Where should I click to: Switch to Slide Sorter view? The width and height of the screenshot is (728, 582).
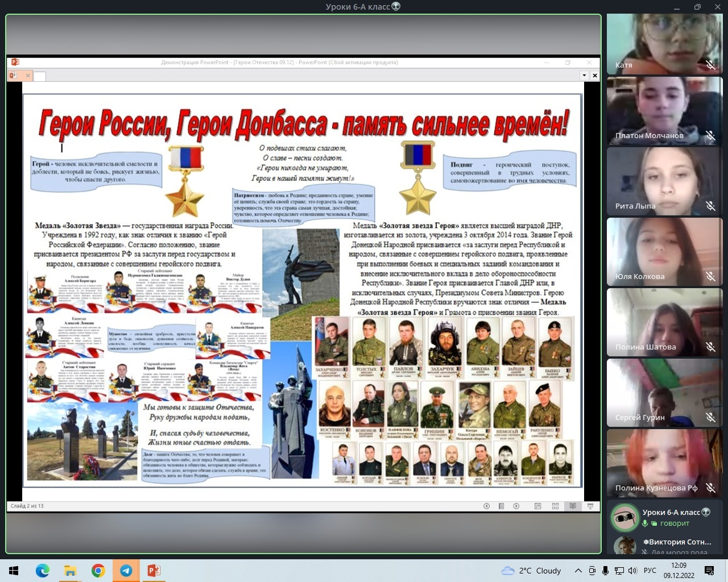(x=555, y=506)
